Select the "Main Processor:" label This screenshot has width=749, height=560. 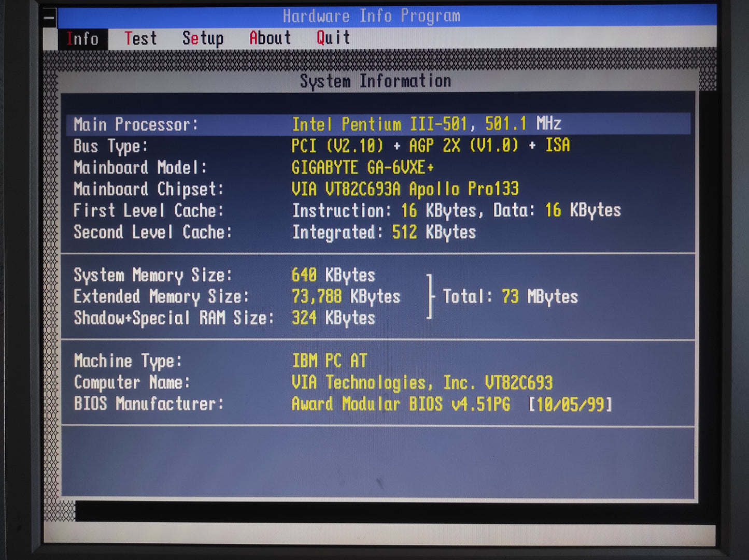136,124
